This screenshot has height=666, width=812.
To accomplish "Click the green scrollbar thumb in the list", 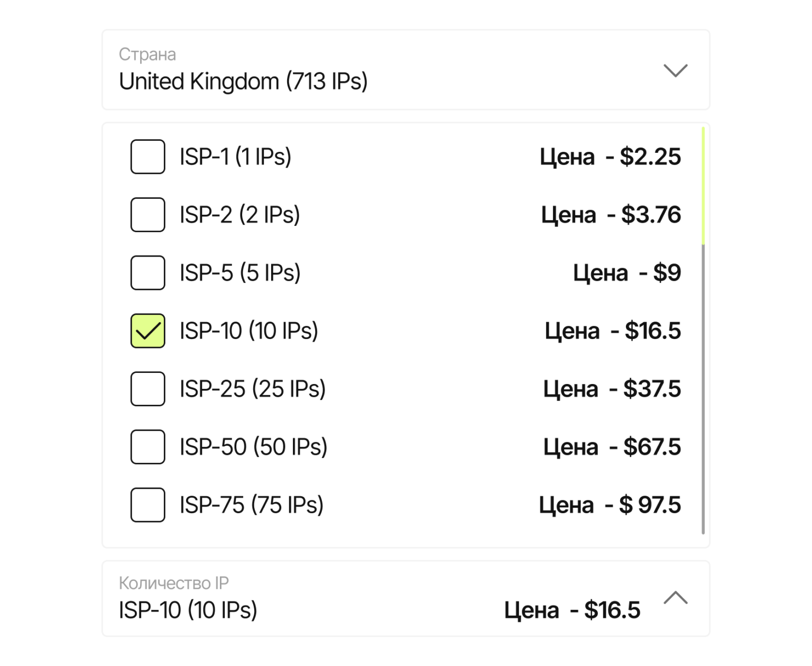I will tap(703, 185).
